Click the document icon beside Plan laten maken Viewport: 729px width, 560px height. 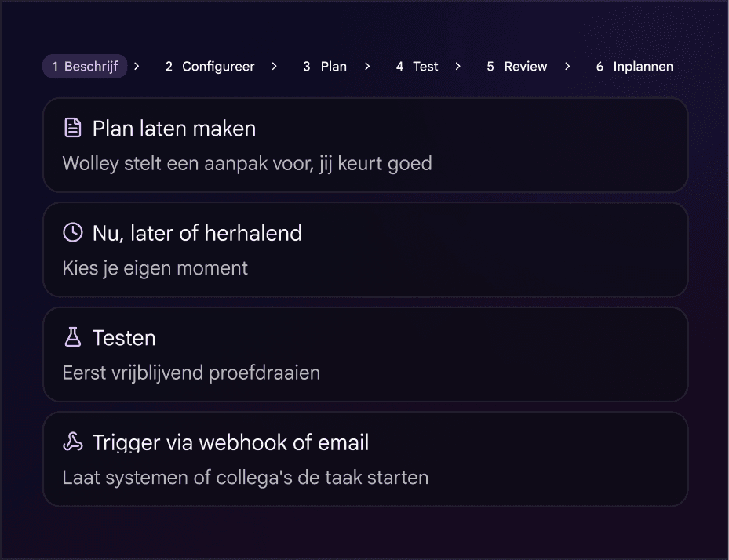(x=72, y=128)
